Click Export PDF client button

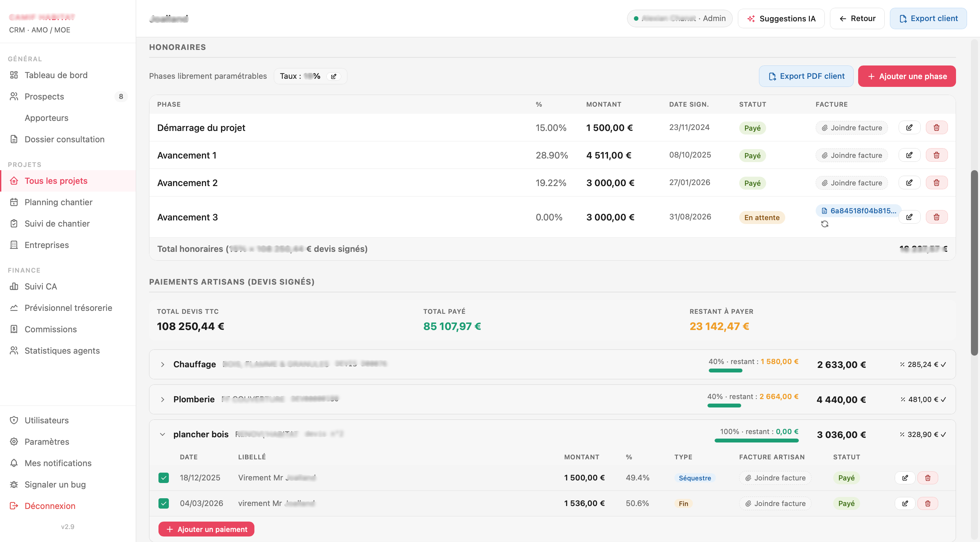pos(806,76)
